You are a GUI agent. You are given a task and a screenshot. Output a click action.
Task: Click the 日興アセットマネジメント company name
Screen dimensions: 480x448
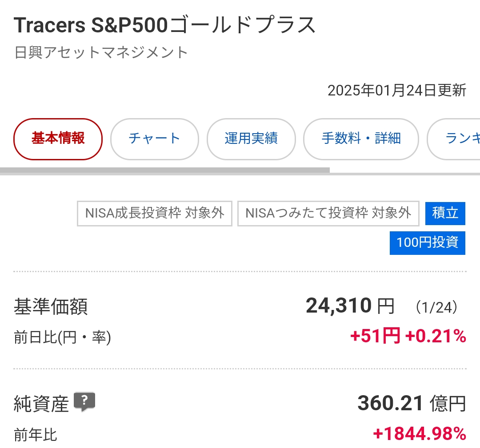tap(101, 52)
